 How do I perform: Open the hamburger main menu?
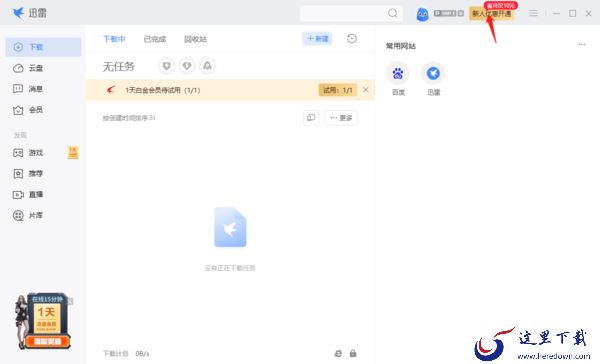[533, 13]
